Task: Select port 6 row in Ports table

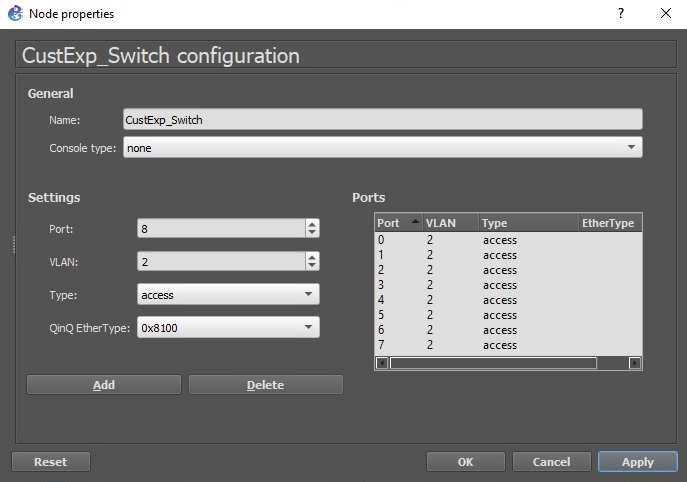Action: tap(508, 330)
